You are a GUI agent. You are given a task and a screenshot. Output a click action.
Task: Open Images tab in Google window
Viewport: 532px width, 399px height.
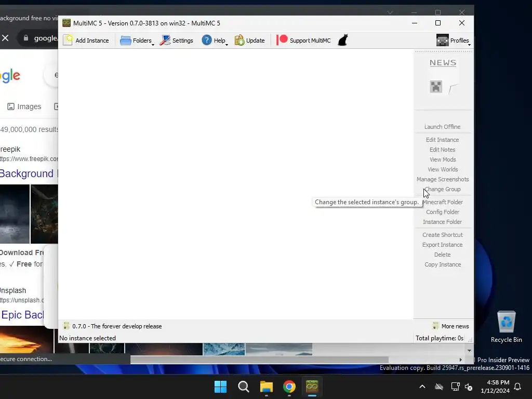[x=24, y=107]
